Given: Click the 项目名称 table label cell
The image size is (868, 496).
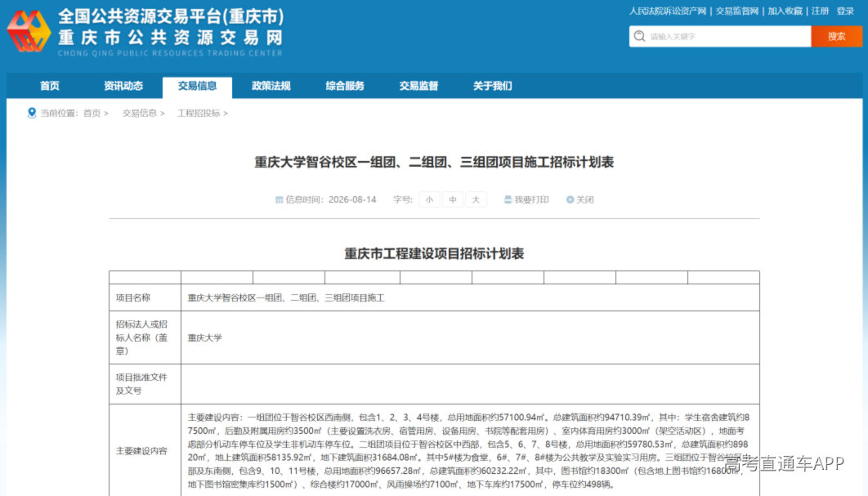Looking at the screenshot, I should (145, 297).
